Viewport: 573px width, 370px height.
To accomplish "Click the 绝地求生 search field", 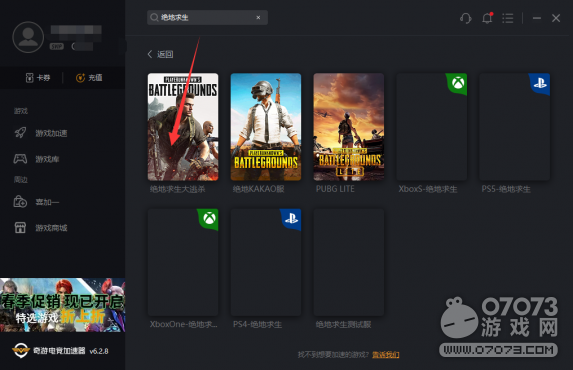I will click(x=207, y=18).
